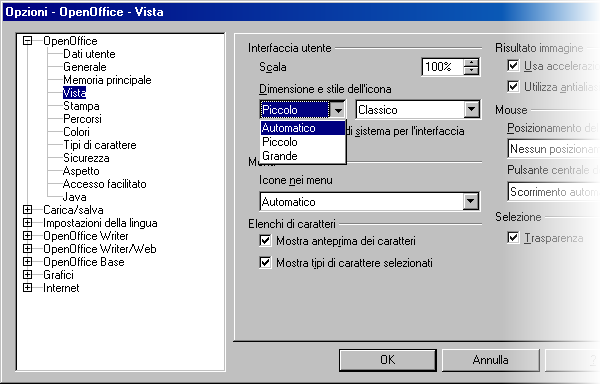Expand the Grafici node

[27, 274]
